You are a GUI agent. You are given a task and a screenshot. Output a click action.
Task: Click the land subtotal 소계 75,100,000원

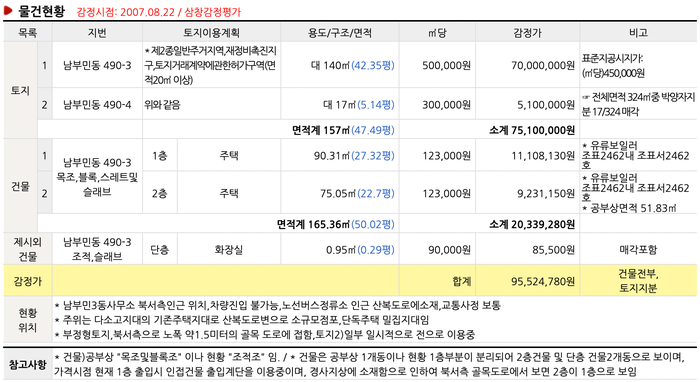tap(532, 130)
